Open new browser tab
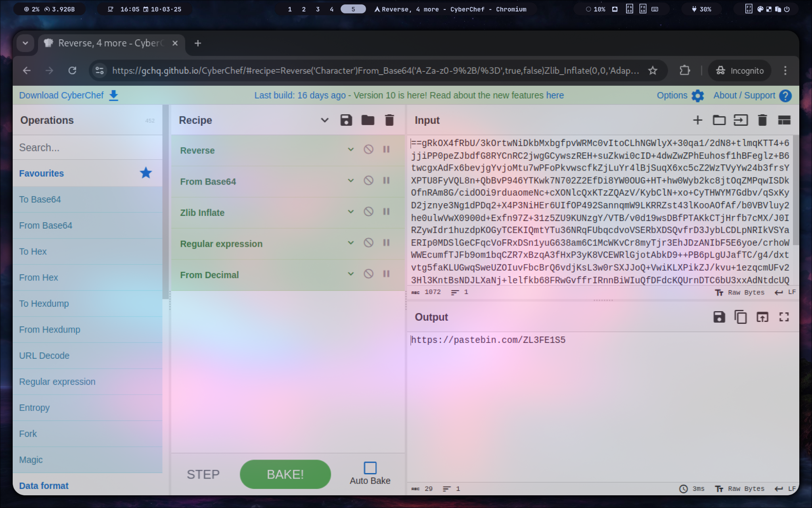The width and height of the screenshot is (812, 508). coord(198,43)
